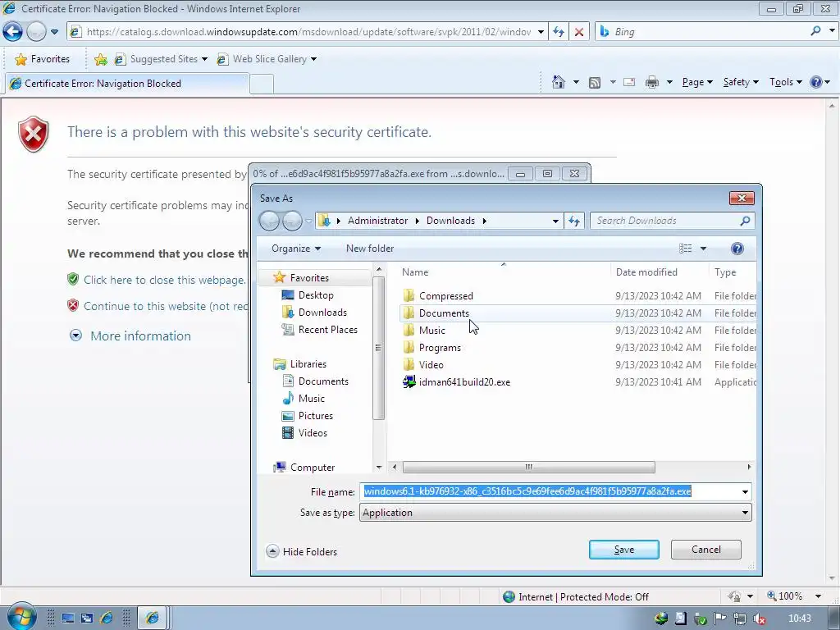Click the File name input field
840x630 pixels.
[x=549, y=492]
